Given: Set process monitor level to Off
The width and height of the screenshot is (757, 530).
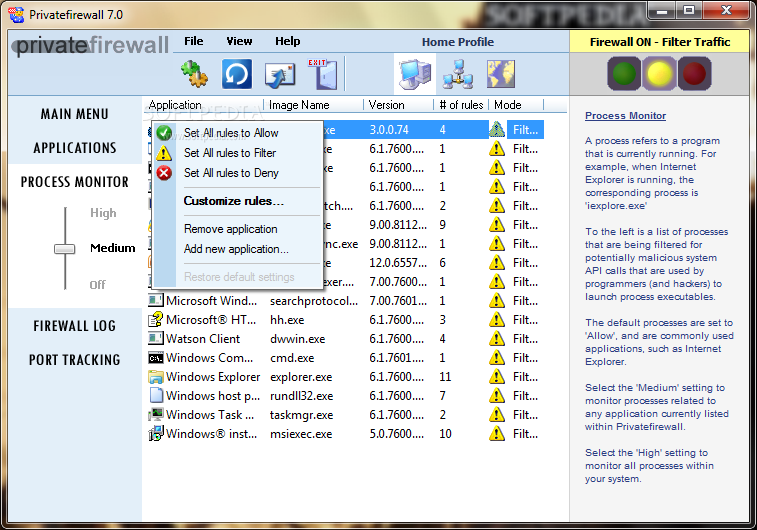Looking at the screenshot, I should [97, 285].
